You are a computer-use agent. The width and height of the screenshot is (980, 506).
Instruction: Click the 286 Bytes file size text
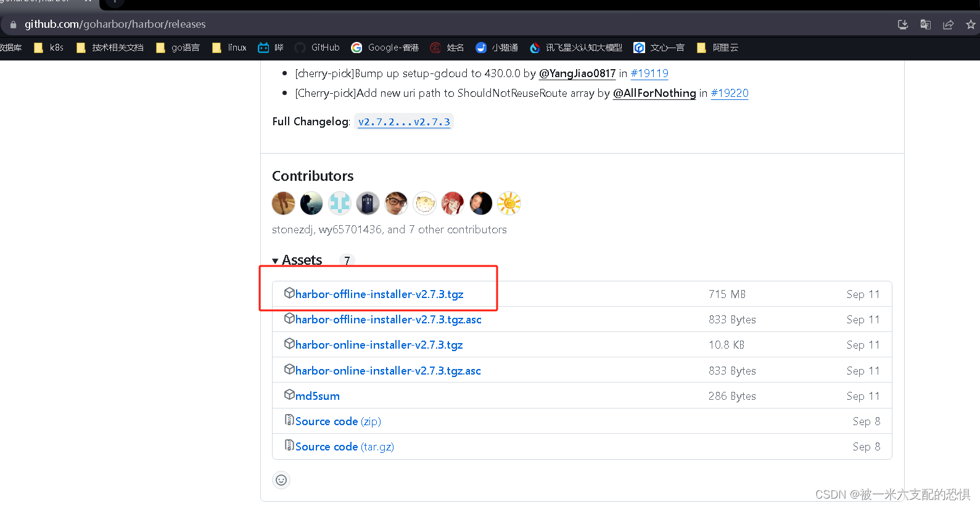(732, 396)
